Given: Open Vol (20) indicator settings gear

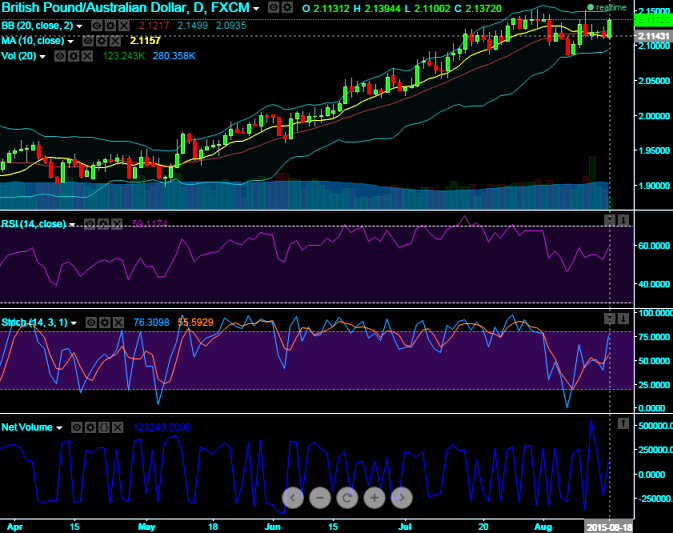Looking at the screenshot, I should click(73, 56).
